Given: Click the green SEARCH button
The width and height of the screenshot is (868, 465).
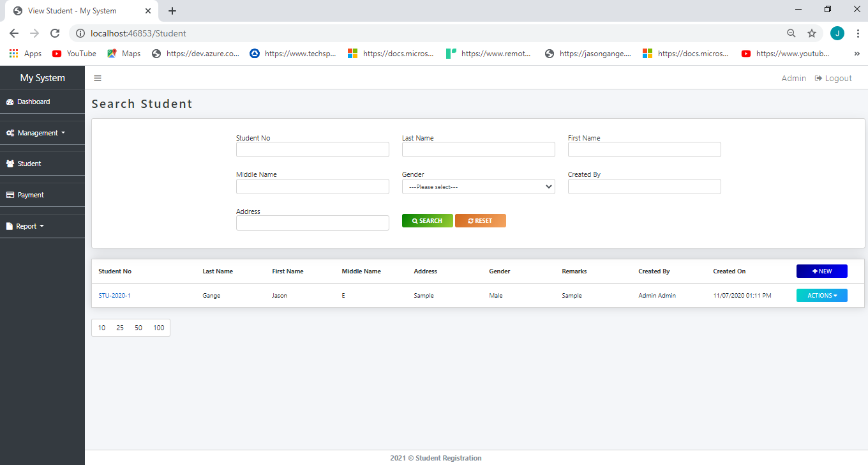Looking at the screenshot, I should point(428,221).
